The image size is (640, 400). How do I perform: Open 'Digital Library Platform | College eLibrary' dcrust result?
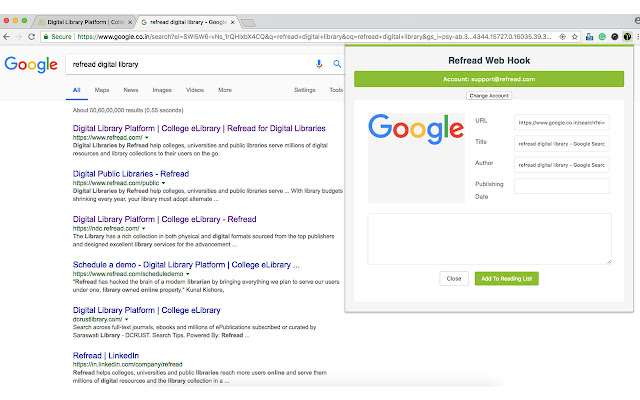(x=147, y=310)
